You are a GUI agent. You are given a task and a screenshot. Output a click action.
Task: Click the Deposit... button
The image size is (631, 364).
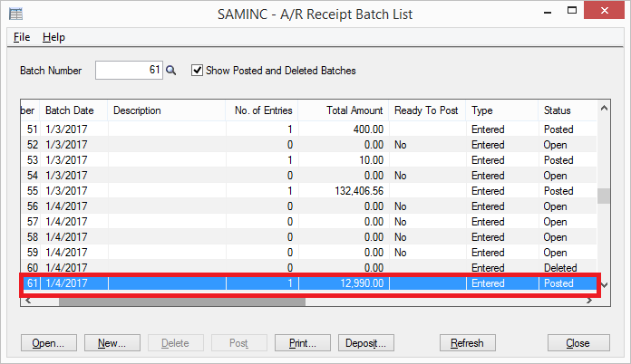tap(365, 343)
